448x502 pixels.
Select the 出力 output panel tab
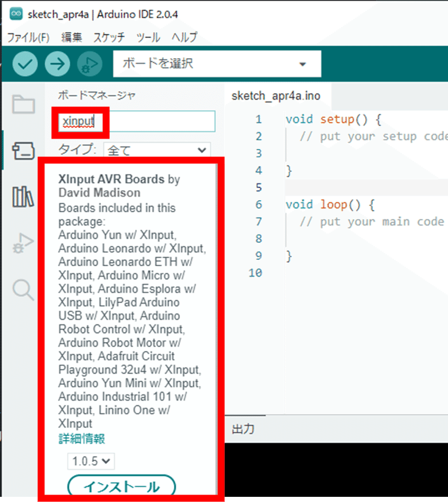click(243, 429)
